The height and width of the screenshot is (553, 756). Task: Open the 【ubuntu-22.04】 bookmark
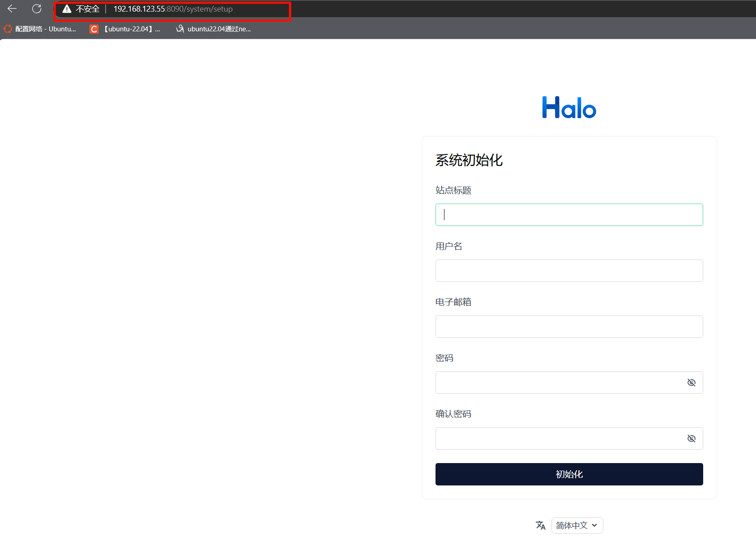[132, 29]
